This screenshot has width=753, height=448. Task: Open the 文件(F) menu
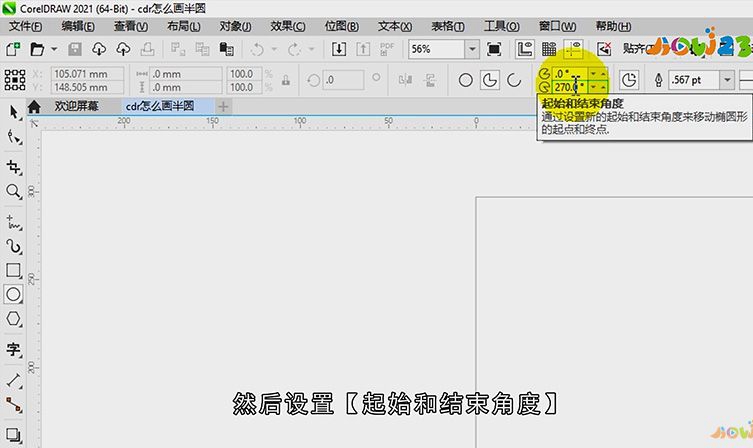coord(25,26)
